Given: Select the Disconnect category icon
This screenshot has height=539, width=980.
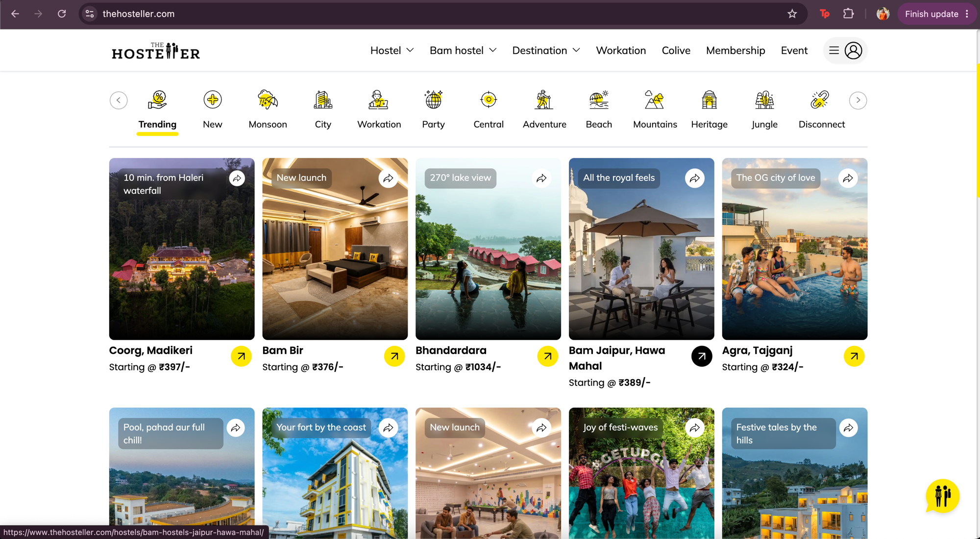Looking at the screenshot, I should [820, 100].
